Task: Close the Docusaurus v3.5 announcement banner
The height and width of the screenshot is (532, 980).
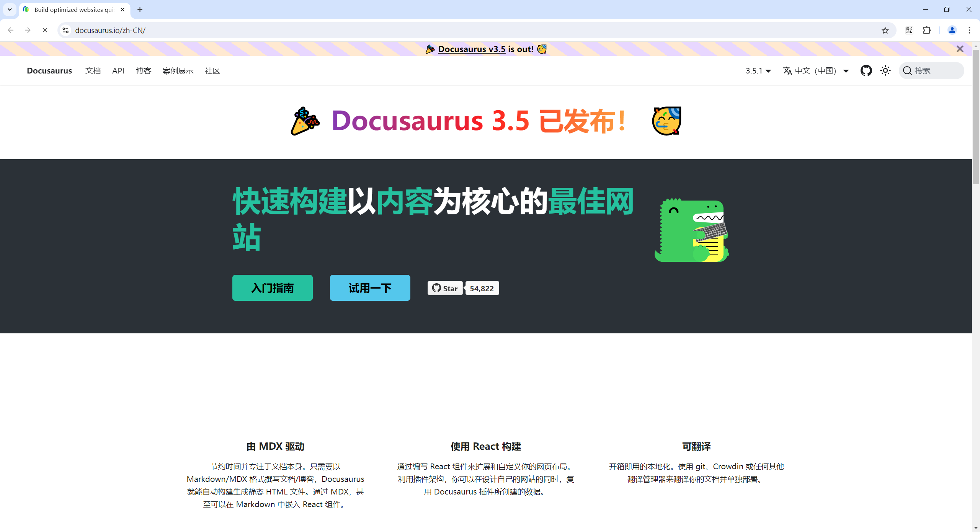Action: (960, 49)
